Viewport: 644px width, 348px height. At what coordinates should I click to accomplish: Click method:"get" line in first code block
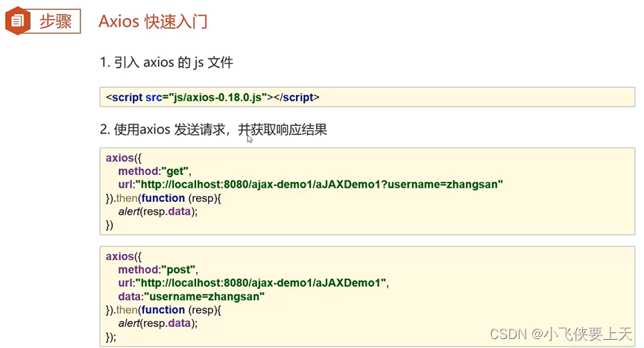pos(155,171)
